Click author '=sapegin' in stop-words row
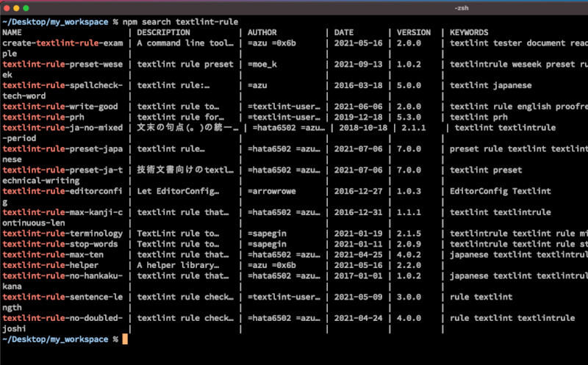 (x=267, y=244)
